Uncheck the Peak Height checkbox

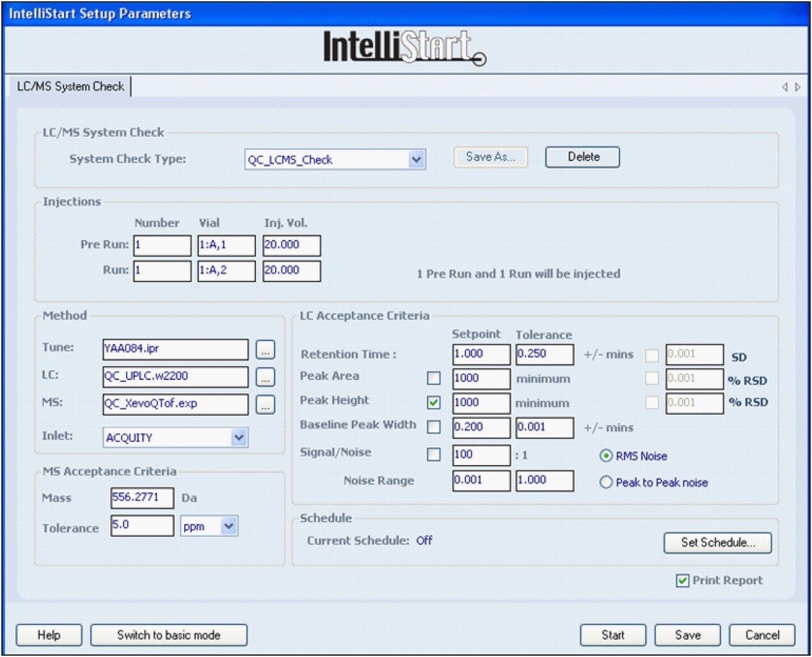click(x=434, y=402)
